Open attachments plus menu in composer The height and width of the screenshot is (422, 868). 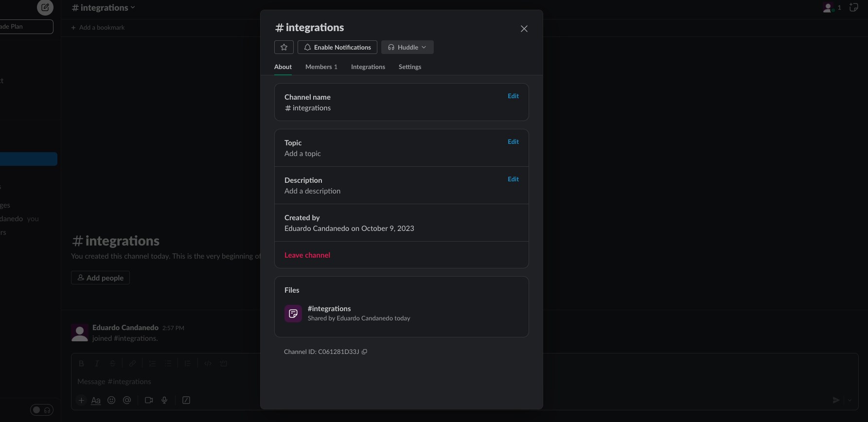pyautogui.click(x=81, y=400)
